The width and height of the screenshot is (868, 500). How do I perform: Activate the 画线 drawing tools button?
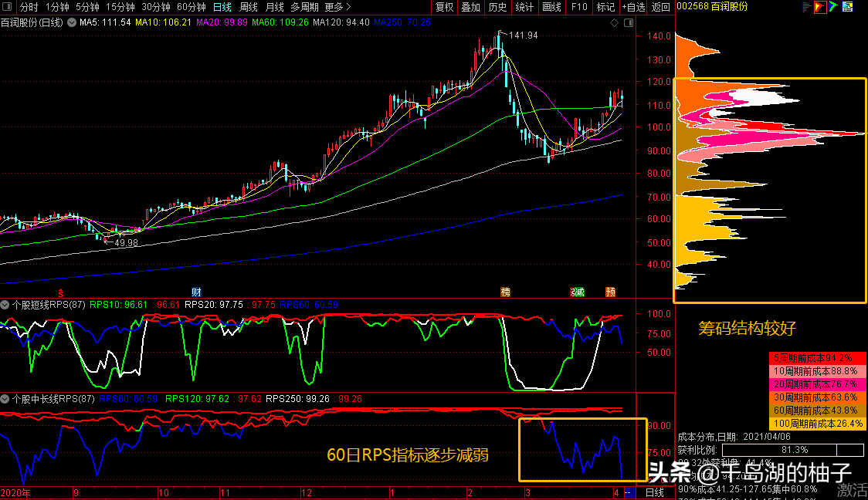551,7
